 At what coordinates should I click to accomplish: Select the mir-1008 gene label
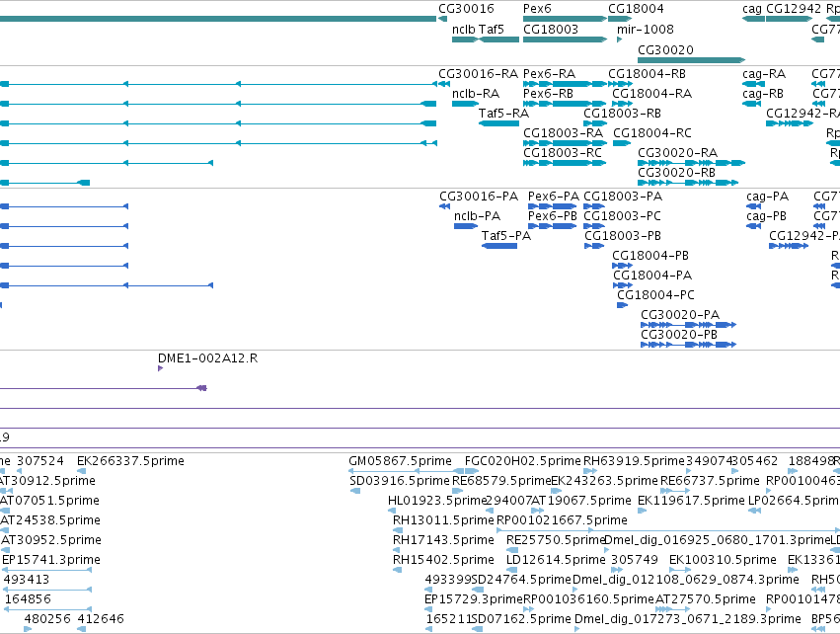coord(645,29)
